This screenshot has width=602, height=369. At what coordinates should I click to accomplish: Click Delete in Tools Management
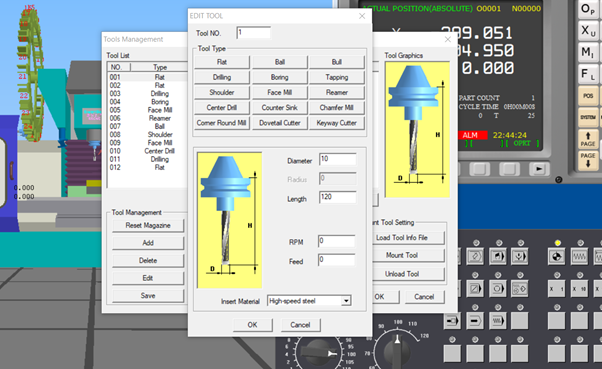148,261
